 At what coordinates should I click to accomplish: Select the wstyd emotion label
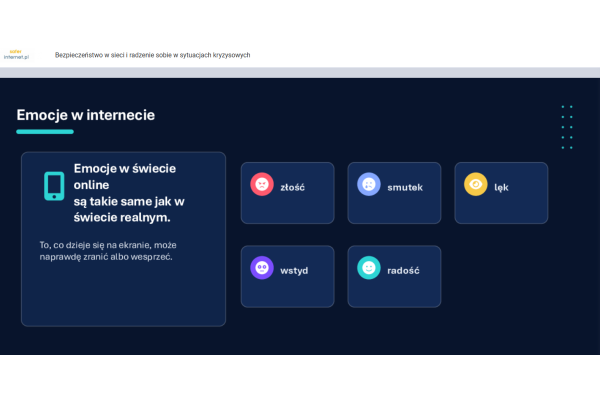(294, 270)
